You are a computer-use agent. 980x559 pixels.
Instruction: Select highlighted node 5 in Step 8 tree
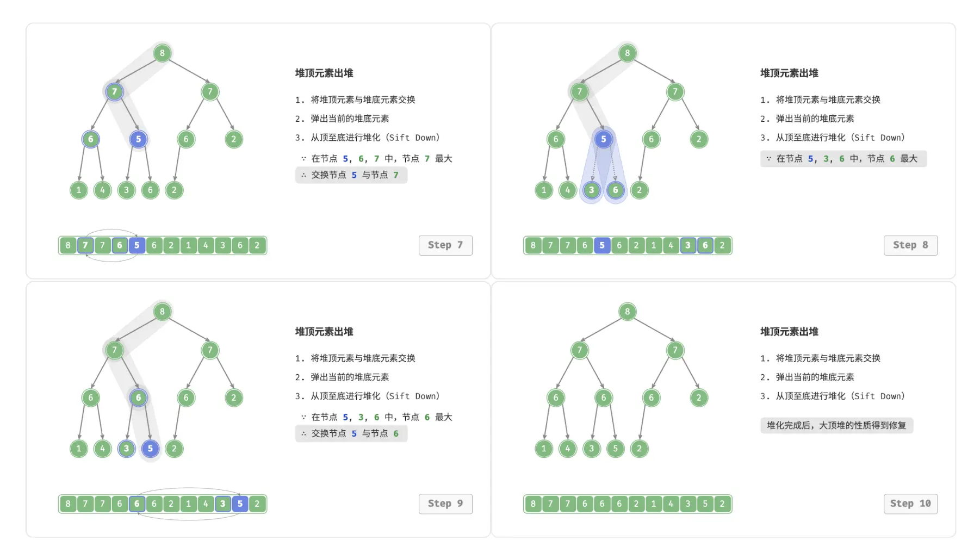tap(603, 139)
